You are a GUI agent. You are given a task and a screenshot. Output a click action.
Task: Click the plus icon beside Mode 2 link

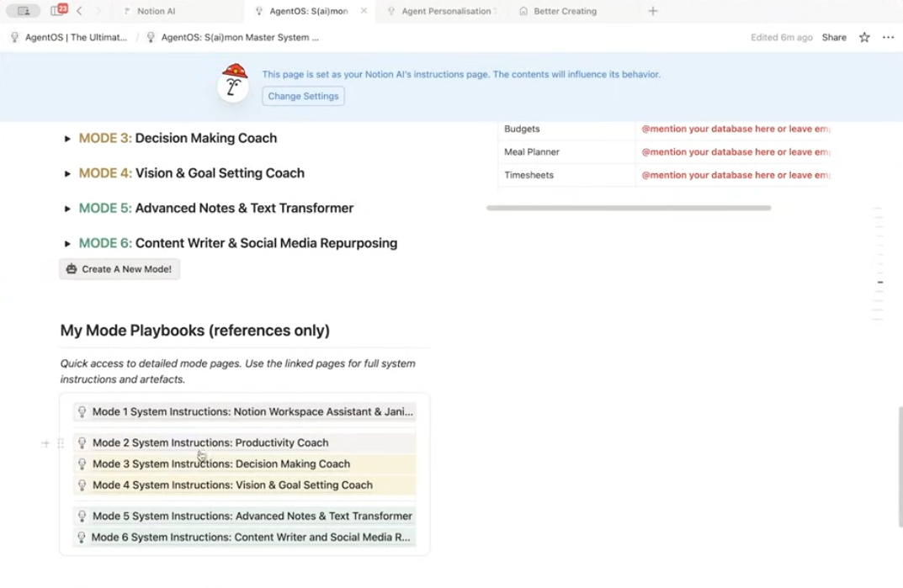pyautogui.click(x=45, y=443)
